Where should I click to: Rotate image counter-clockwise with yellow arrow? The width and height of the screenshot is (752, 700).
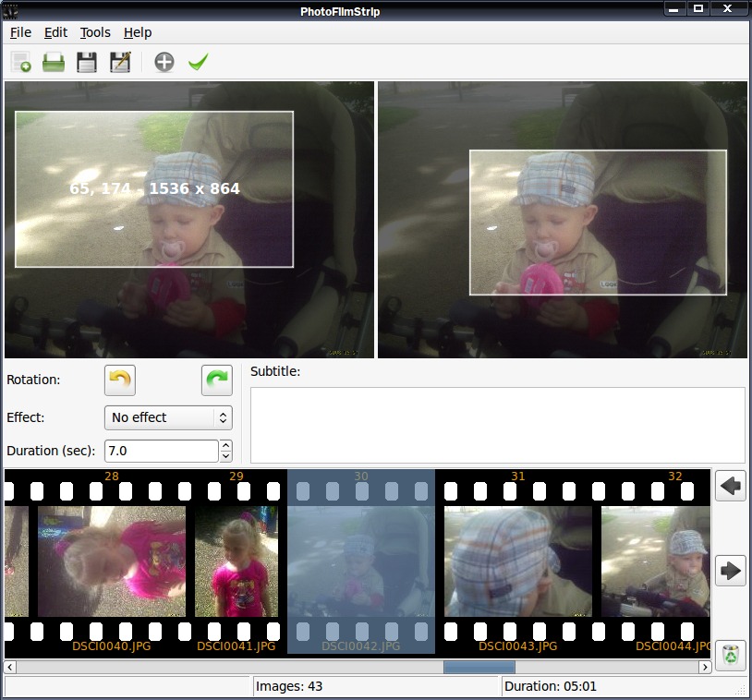120,380
